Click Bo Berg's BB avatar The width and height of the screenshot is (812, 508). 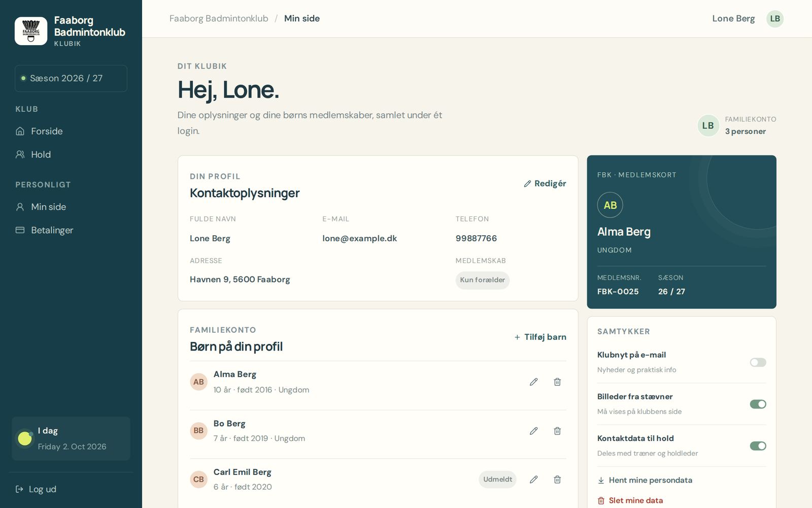[198, 431]
